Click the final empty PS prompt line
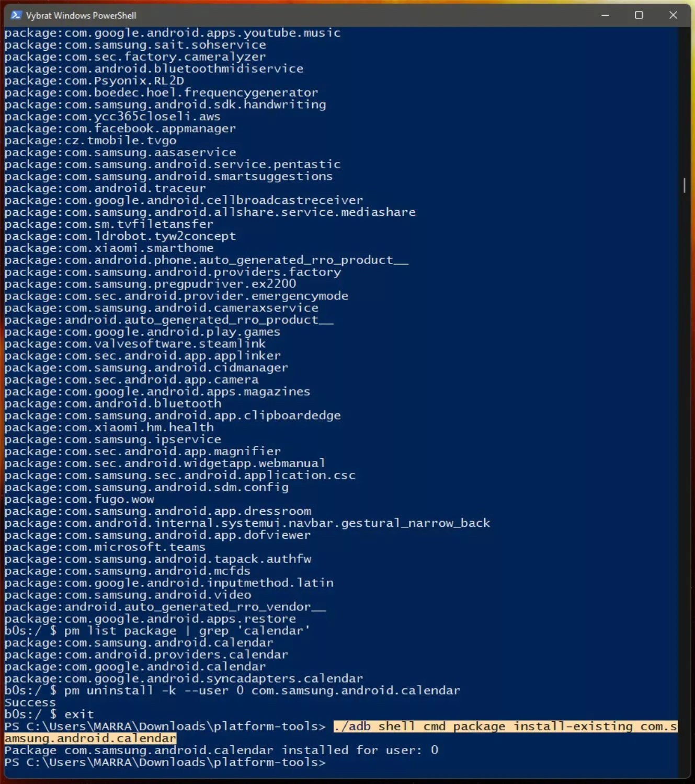695x784 pixels. click(x=165, y=764)
